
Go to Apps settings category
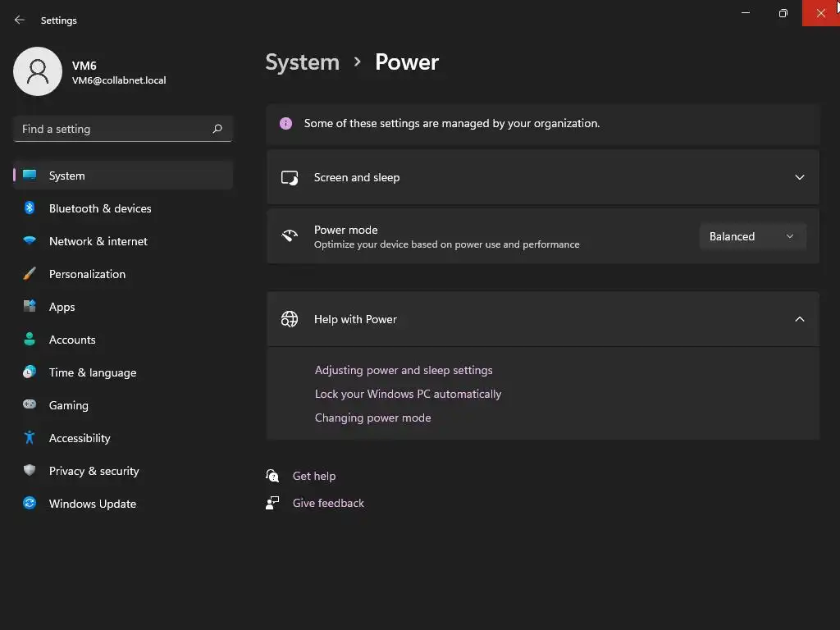pos(62,307)
